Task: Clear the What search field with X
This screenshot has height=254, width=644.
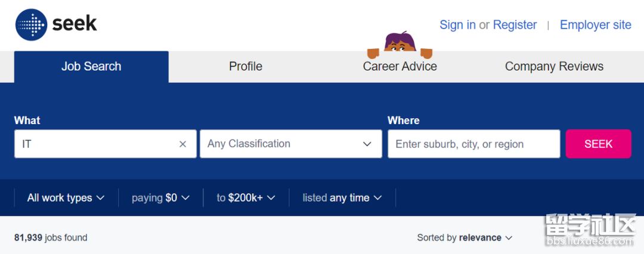Action: [x=183, y=144]
